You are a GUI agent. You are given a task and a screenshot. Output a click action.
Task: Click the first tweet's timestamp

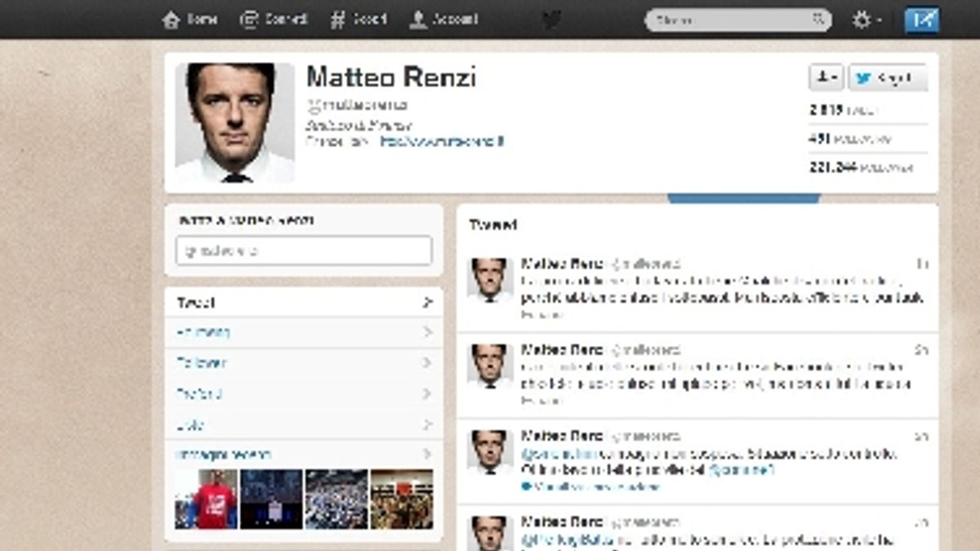pyautogui.click(x=923, y=264)
